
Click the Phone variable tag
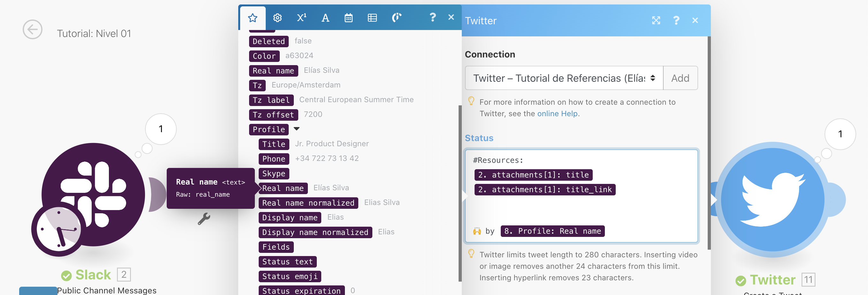[274, 159]
